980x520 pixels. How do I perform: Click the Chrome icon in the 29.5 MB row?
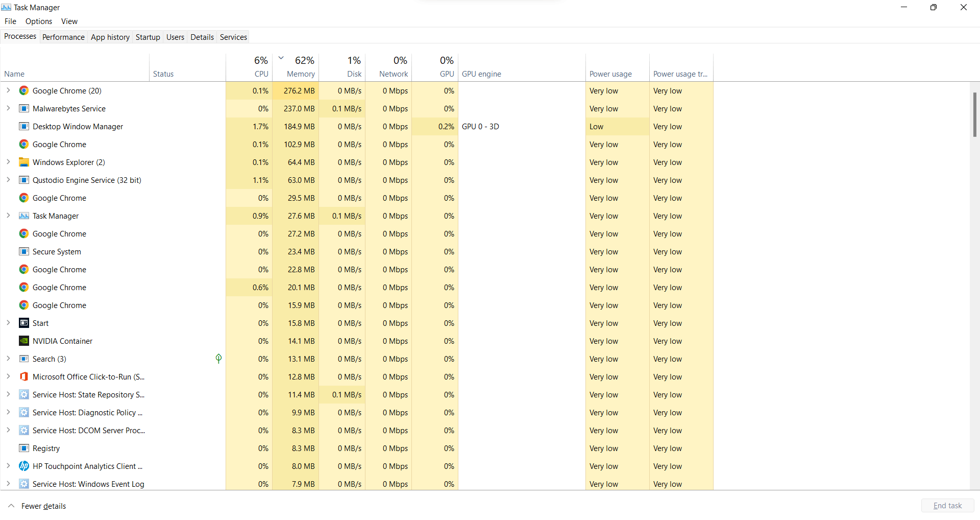(x=24, y=198)
